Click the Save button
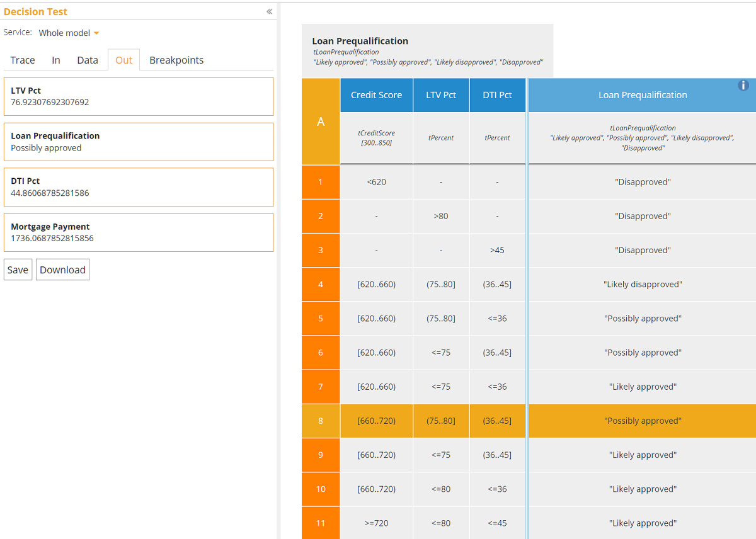 (x=18, y=269)
